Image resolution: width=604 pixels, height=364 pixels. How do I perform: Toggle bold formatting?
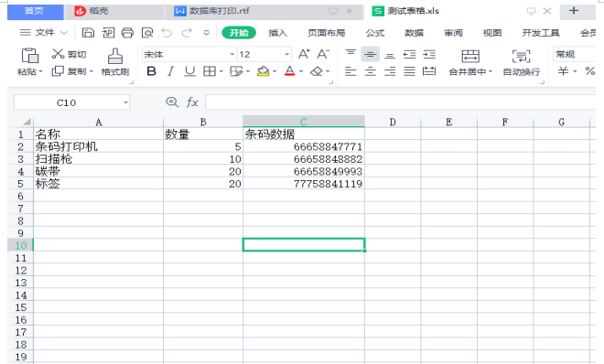tap(152, 71)
